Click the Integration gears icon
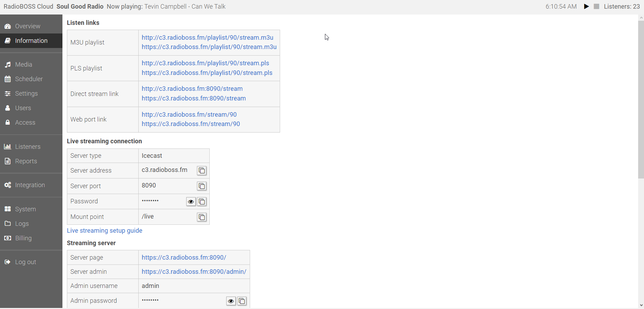This screenshot has width=644, height=309. click(x=8, y=185)
